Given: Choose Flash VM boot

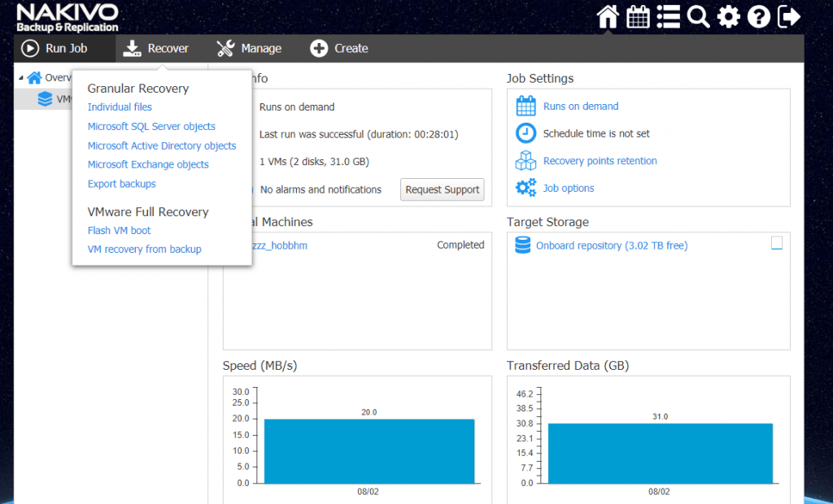Looking at the screenshot, I should pyautogui.click(x=119, y=231).
